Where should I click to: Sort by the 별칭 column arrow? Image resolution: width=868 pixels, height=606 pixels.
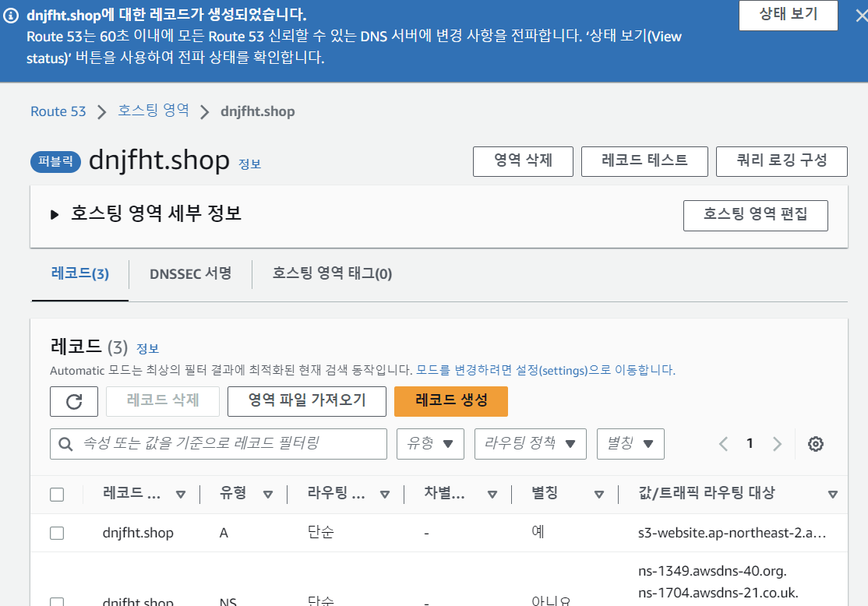point(599,494)
